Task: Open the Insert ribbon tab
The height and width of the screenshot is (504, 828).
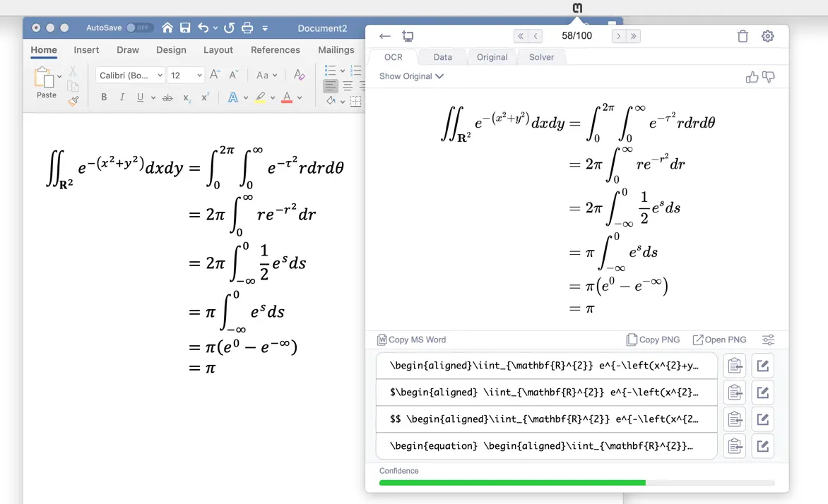Action: (x=86, y=50)
